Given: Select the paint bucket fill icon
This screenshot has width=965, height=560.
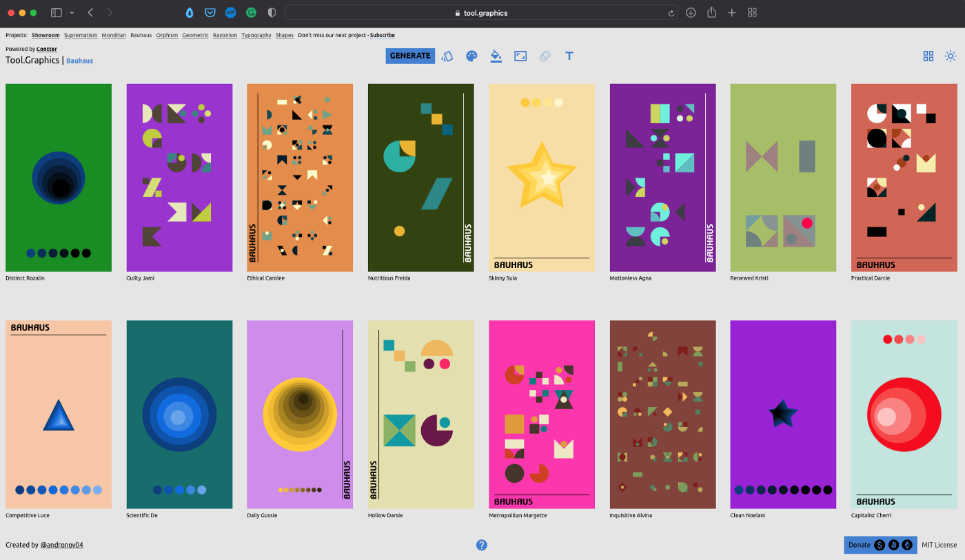Looking at the screenshot, I should pos(496,56).
